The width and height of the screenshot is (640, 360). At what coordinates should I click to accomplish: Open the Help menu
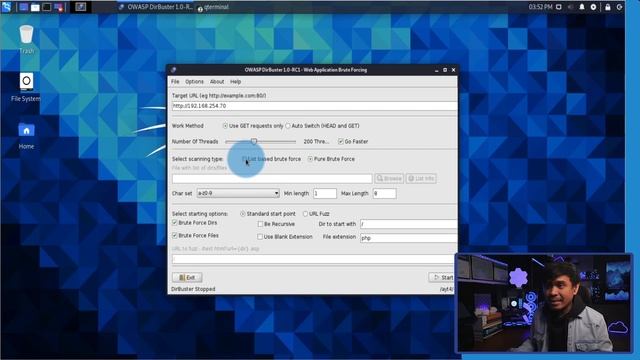(x=236, y=82)
